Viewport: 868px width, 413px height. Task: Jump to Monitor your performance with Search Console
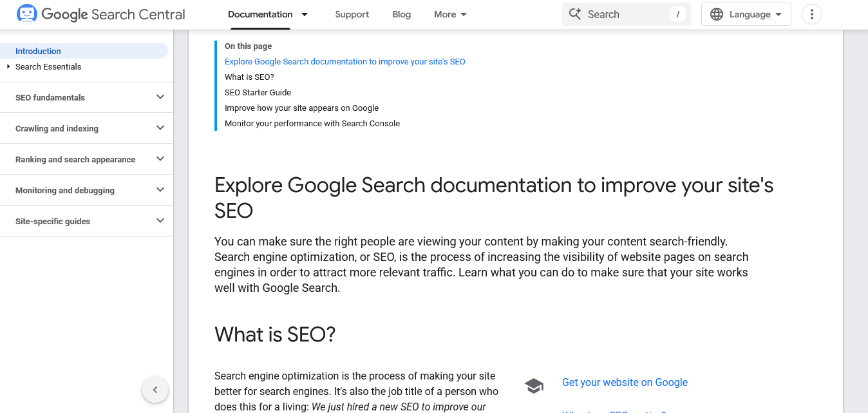click(312, 123)
